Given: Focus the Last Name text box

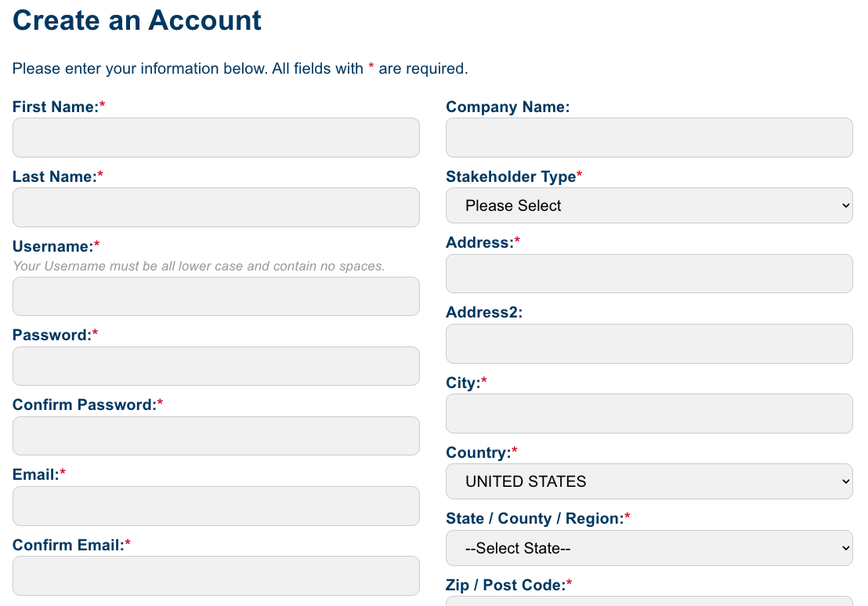Looking at the screenshot, I should click(x=215, y=208).
